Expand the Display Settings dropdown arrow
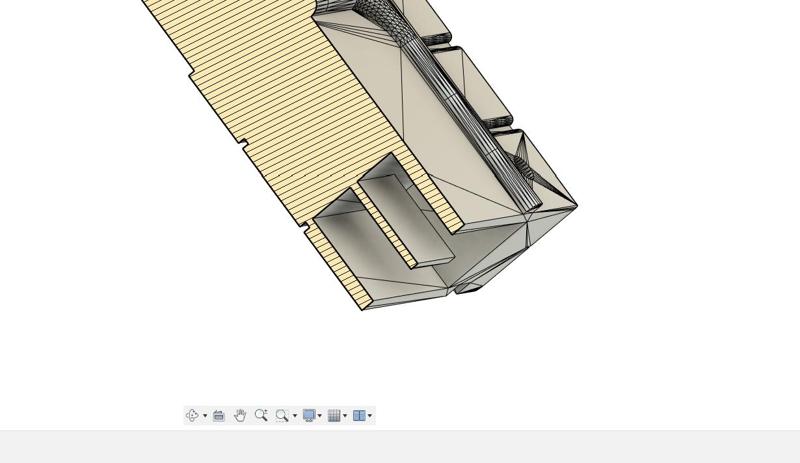800x463 pixels. pyautogui.click(x=320, y=416)
